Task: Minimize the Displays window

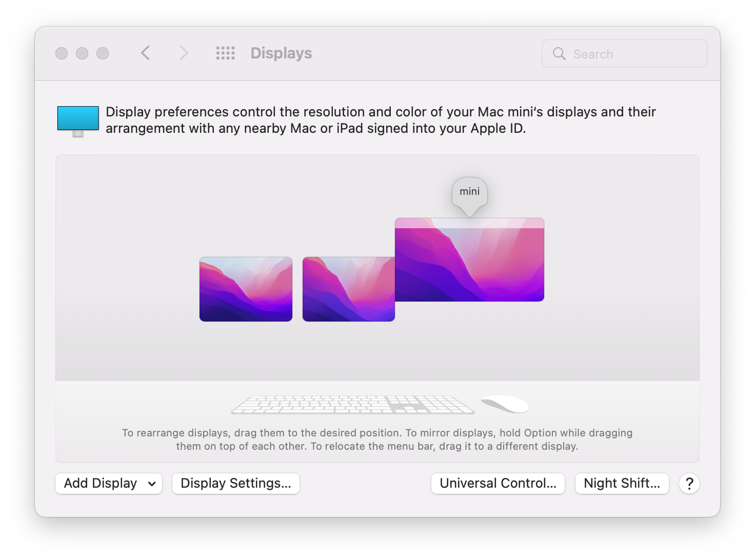Action: pyautogui.click(x=82, y=53)
